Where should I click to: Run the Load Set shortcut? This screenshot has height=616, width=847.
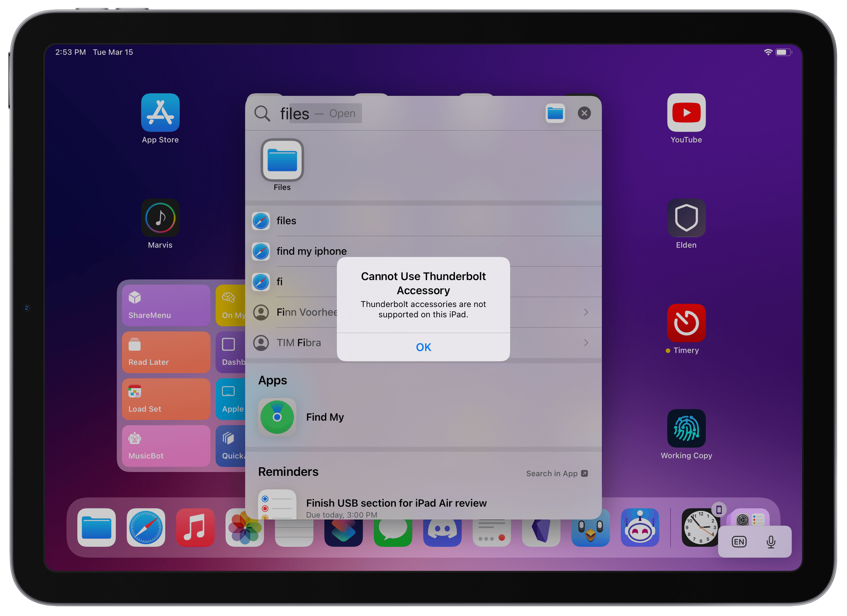tap(166, 399)
